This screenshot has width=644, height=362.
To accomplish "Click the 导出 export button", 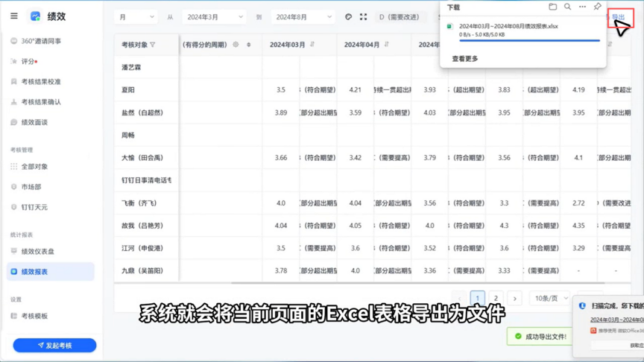I will coord(618,17).
